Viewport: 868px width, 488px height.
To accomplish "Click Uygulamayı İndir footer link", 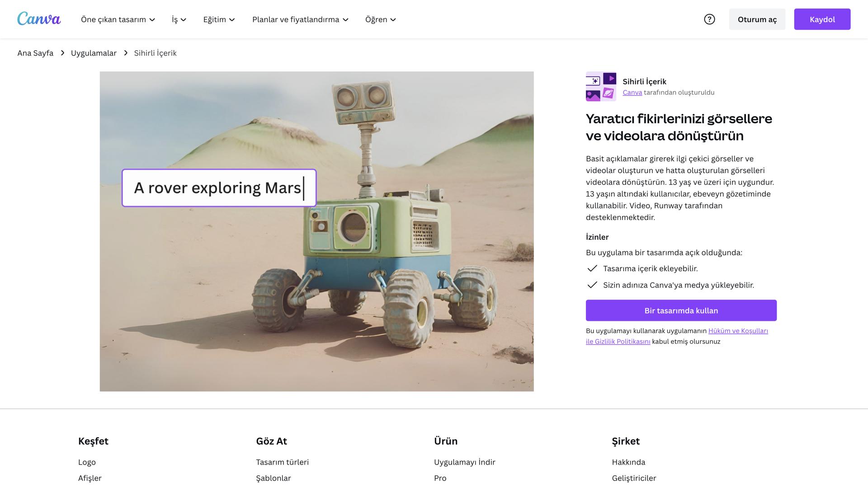I will (464, 462).
